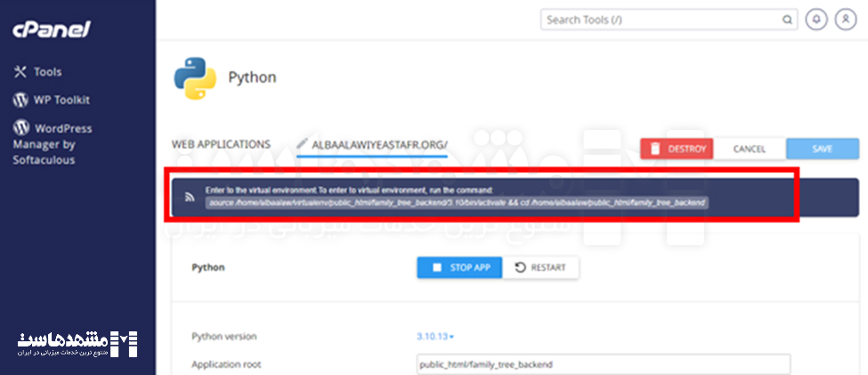Click the Python heading text
This screenshot has height=375, width=868.
[x=252, y=77]
